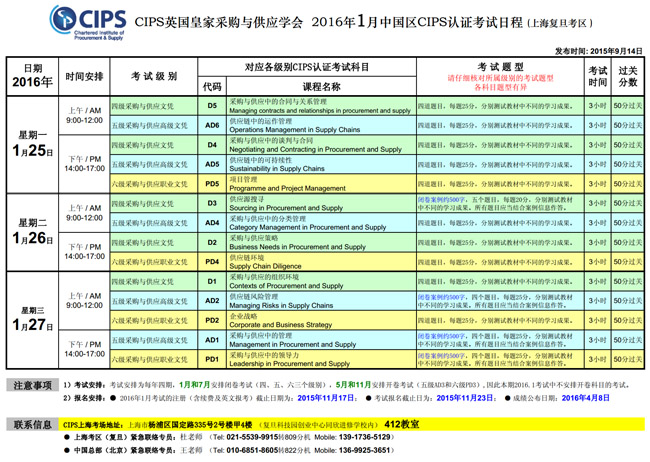Image resolution: width=650 pixels, height=462 pixels.
Task: Click the 代码 column header
Action: (x=212, y=86)
